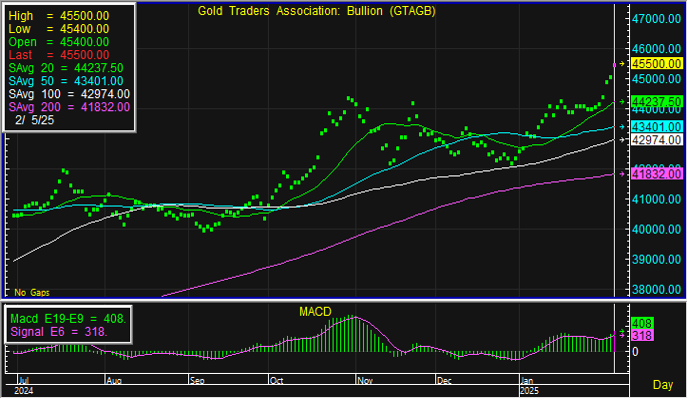This screenshot has width=688, height=399.
Task: Click the Day interval label
Action: (x=663, y=385)
